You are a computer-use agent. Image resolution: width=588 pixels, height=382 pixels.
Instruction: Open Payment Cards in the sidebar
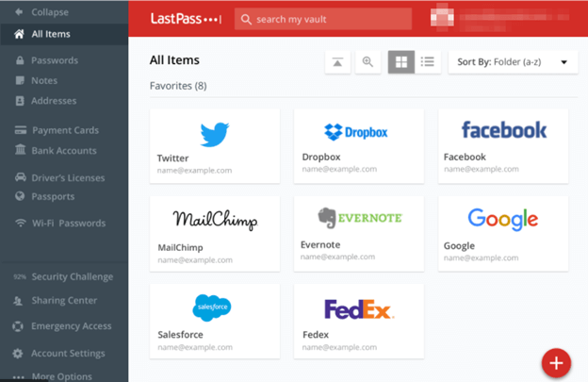(x=66, y=130)
